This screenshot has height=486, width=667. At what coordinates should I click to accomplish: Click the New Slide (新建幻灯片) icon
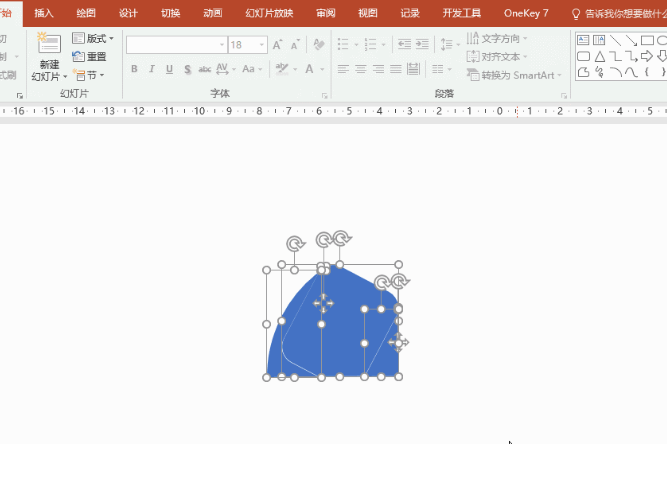coord(49,44)
